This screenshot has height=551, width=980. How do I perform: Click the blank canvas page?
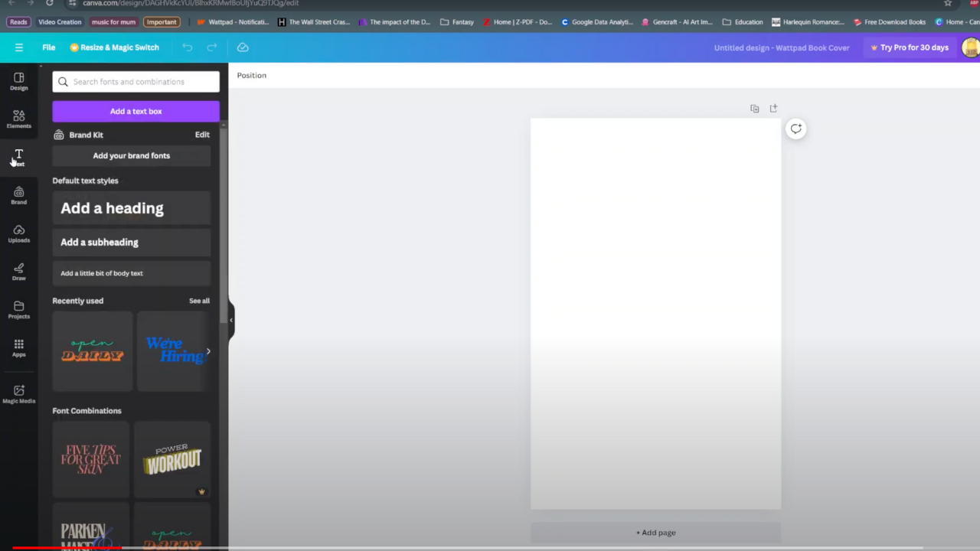[x=655, y=314]
